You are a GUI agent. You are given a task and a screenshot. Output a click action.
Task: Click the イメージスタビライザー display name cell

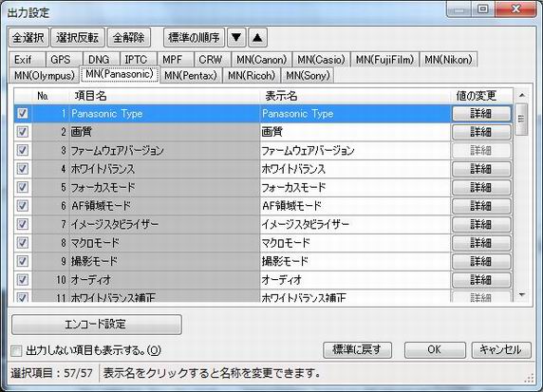pyautogui.click(x=355, y=224)
